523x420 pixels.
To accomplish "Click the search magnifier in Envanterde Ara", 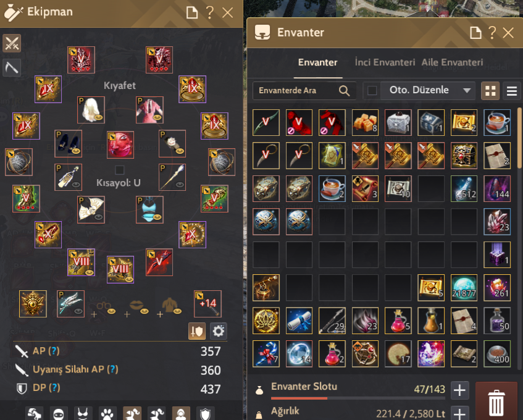I will 344,91.
